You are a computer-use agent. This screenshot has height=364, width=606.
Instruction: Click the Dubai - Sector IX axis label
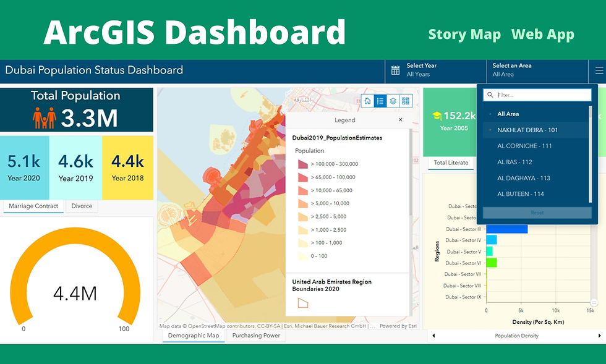coord(463,297)
